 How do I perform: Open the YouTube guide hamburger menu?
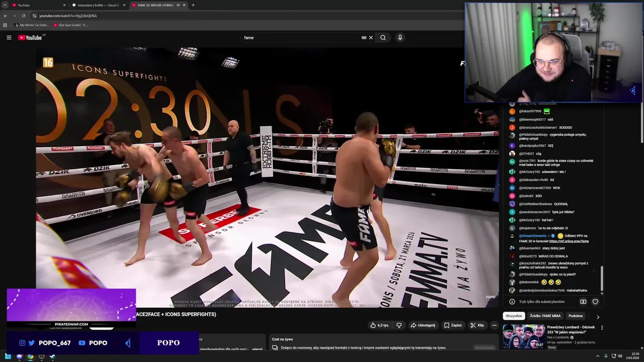(x=9, y=37)
